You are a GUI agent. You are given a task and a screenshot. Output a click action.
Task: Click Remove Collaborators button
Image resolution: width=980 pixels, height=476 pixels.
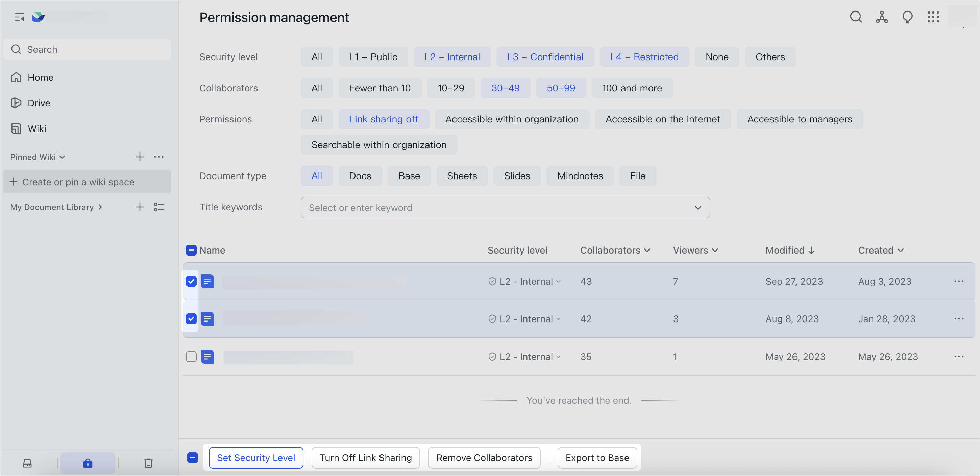484,458
